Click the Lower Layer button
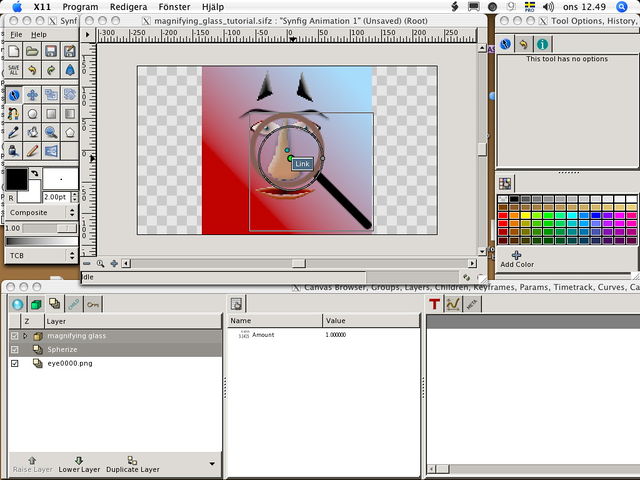This screenshot has width=640, height=480. click(79, 464)
